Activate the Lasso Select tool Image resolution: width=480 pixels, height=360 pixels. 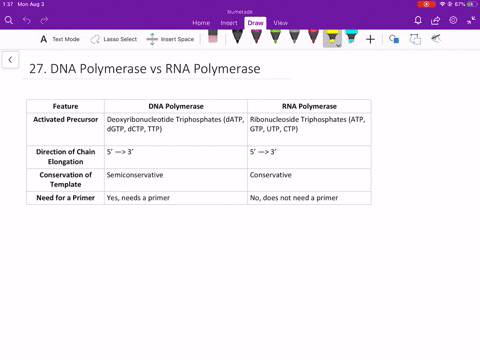[113, 39]
